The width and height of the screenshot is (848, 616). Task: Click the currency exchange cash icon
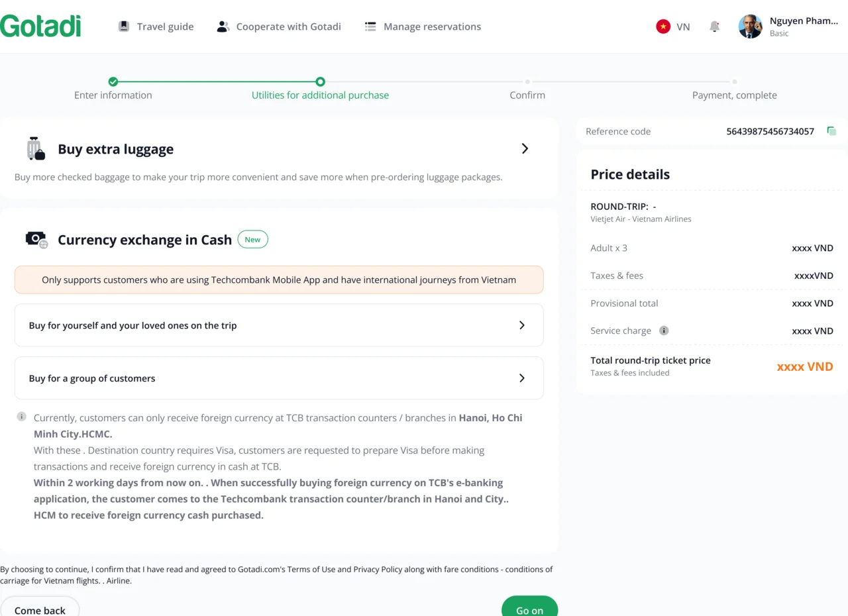(36, 239)
